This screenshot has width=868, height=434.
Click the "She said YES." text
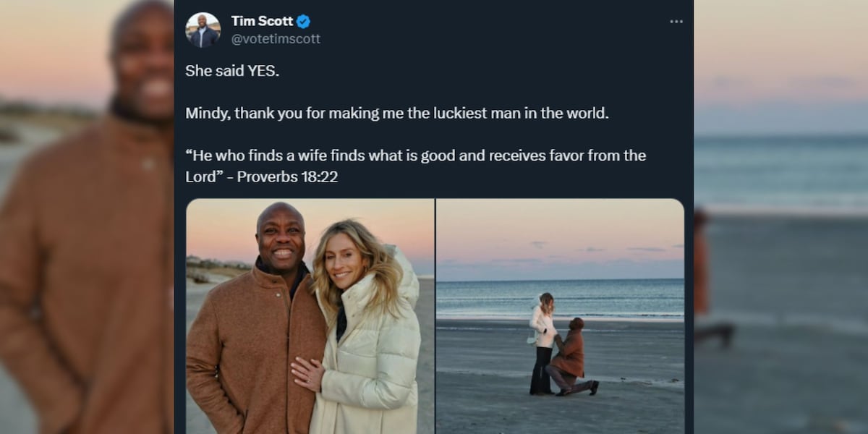pyautogui.click(x=222, y=71)
